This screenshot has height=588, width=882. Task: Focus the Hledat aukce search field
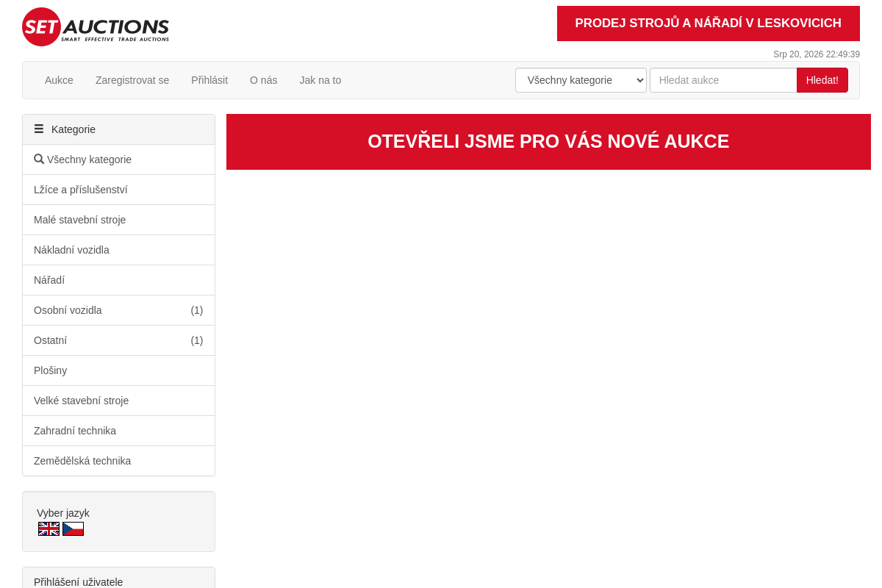pos(723,80)
